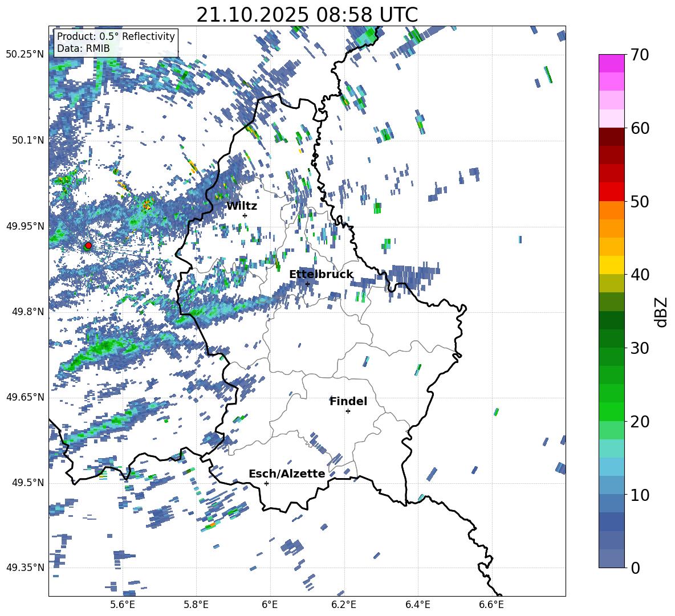Click the Product: 0.5° Reflectivity text

116,36
